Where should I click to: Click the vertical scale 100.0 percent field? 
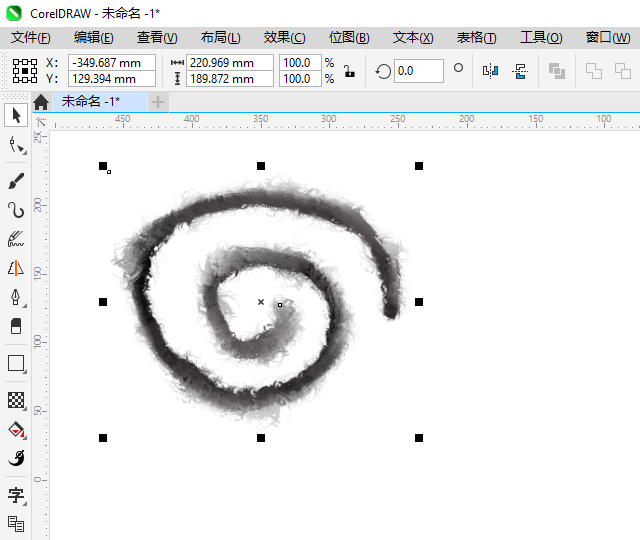click(x=300, y=79)
